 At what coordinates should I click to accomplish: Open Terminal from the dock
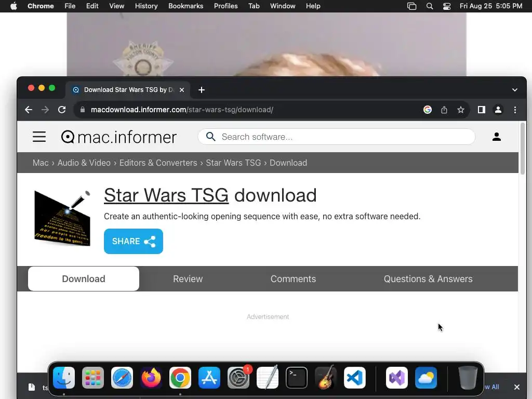pyautogui.click(x=297, y=378)
